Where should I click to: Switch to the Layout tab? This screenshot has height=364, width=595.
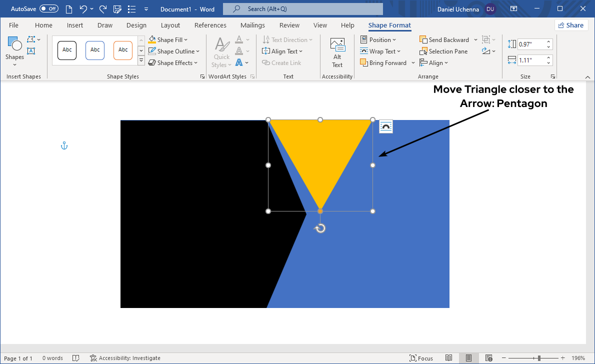170,25
